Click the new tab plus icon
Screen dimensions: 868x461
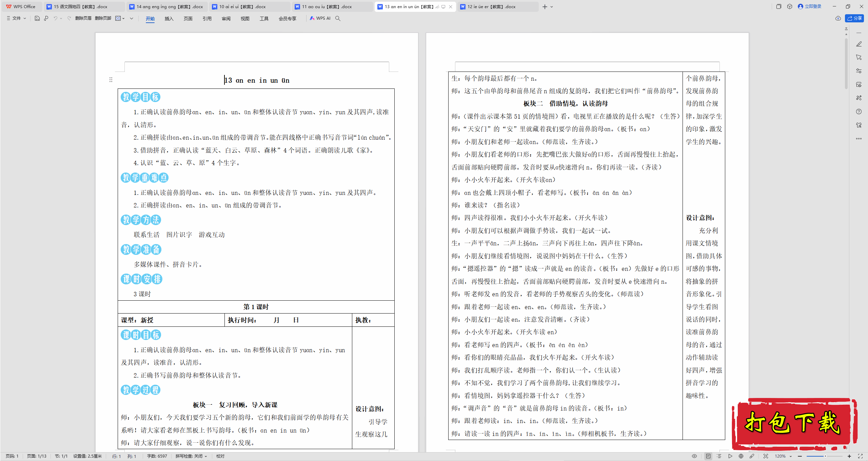point(545,6)
